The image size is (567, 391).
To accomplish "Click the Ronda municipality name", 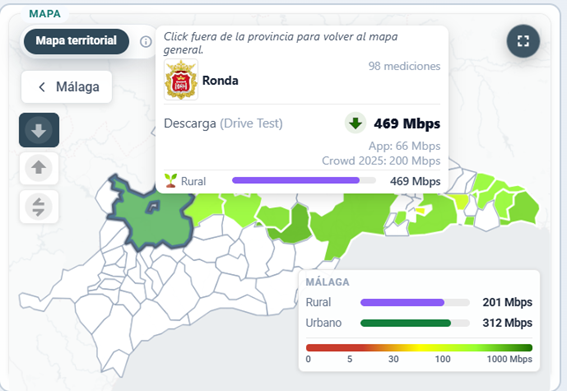I will (x=220, y=80).
